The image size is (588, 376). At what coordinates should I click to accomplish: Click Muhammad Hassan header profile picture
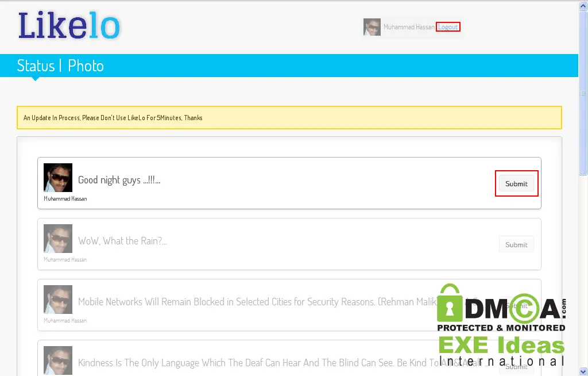[372, 27]
